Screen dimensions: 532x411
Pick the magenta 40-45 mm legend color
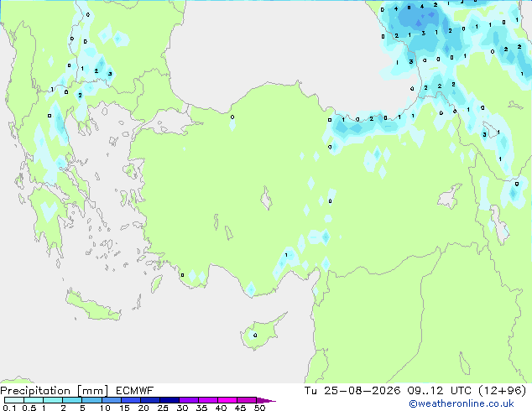(x=227, y=400)
